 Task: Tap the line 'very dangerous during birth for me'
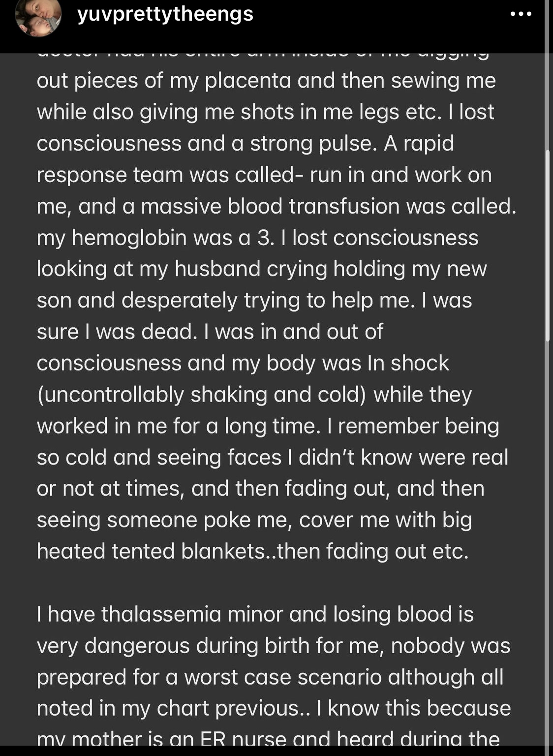(274, 646)
